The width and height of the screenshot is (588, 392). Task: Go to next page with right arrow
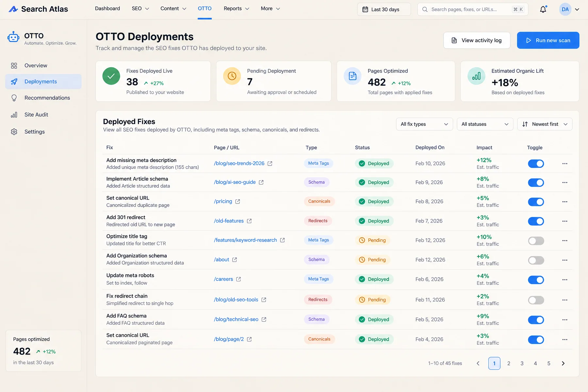[563, 364]
